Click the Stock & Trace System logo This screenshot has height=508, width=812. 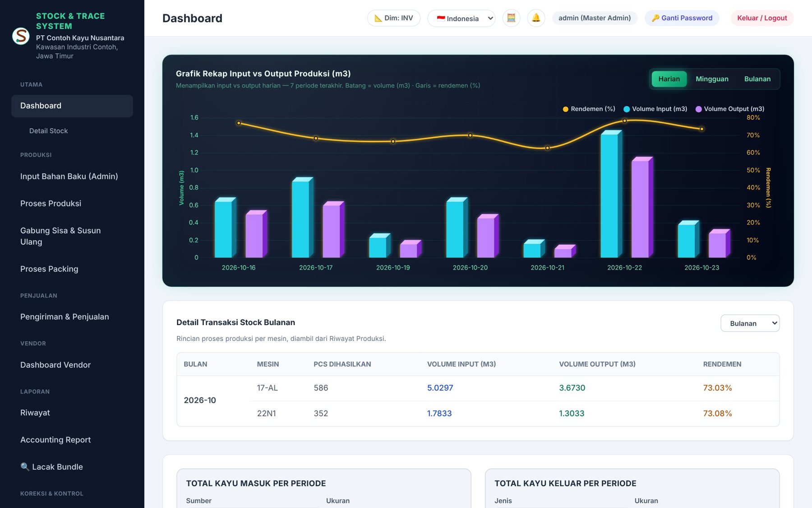tap(21, 36)
